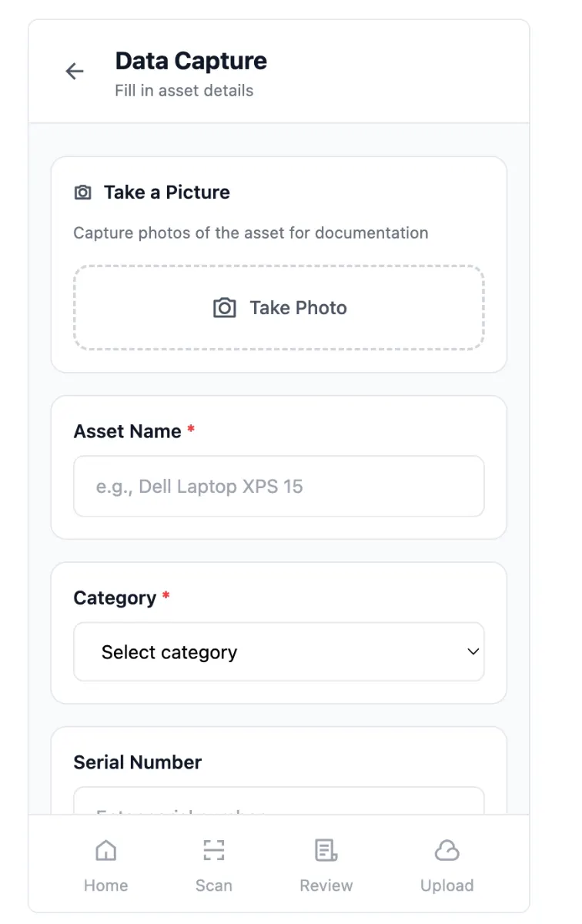The height and width of the screenshot is (924, 582).
Task: Tap the Upload cloud icon
Action: (x=447, y=849)
